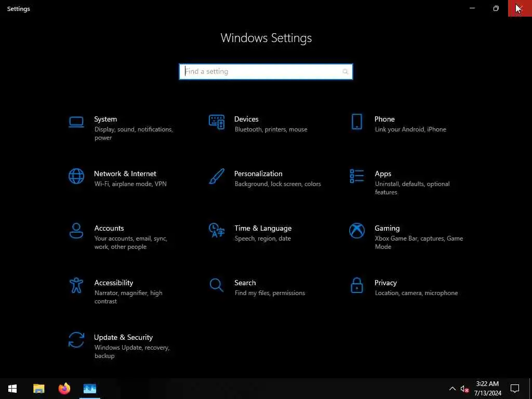Viewport: 532px width, 399px height.
Task: Open the Accessibility figure icon
Action: tap(76, 285)
